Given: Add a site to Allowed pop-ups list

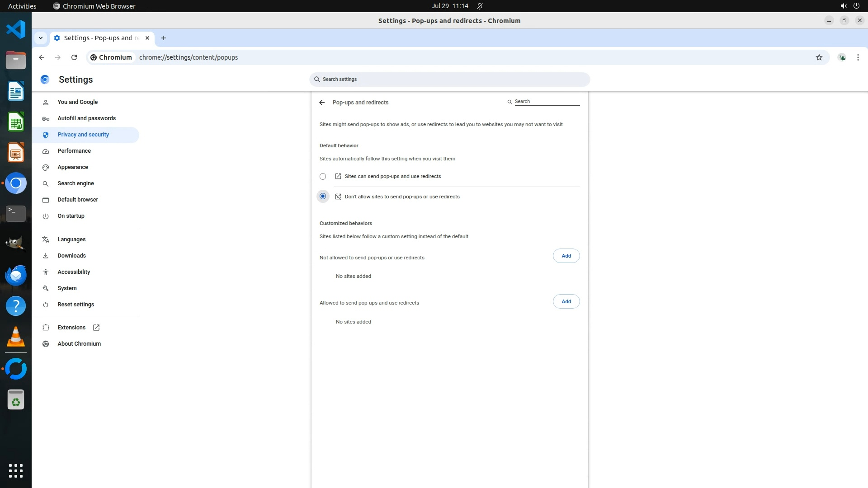Looking at the screenshot, I should (x=566, y=301).
